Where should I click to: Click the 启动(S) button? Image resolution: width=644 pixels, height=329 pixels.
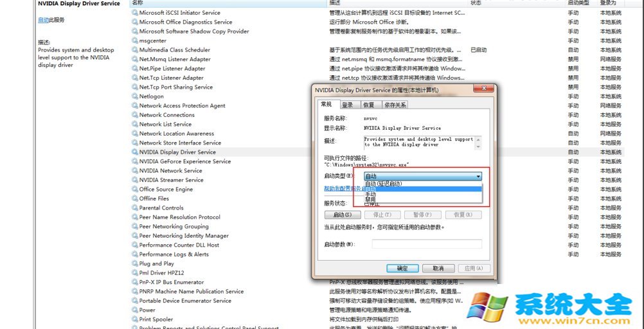pos(343,215)
